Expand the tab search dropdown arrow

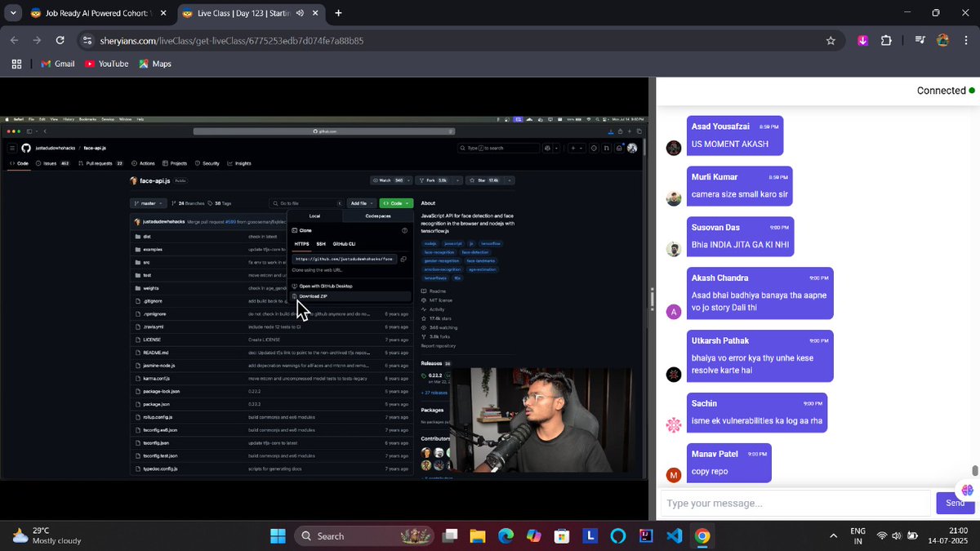click(13, 13)
